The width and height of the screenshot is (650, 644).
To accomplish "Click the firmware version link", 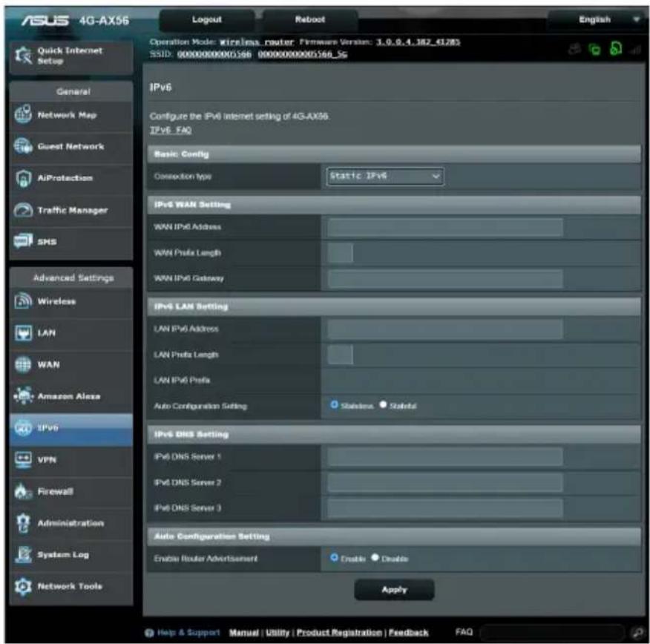I will pyautogui.click(x=418, y=42).
